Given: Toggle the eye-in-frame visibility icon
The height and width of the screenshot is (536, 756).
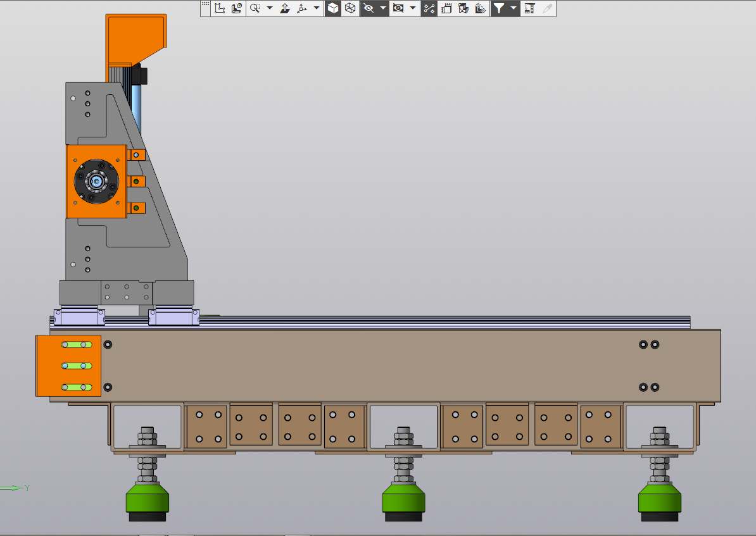Looking at the screenshot, I should [x=398, y=8].
